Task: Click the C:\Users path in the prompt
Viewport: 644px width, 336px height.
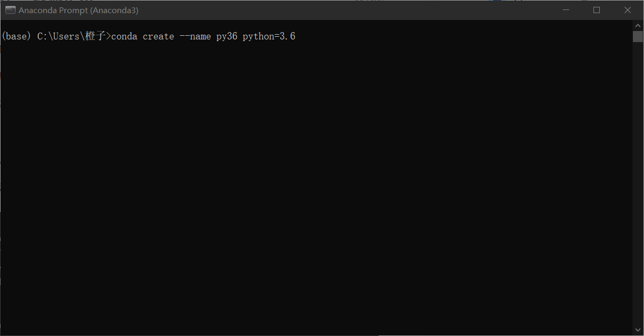Action: click(x=61, y=36)
